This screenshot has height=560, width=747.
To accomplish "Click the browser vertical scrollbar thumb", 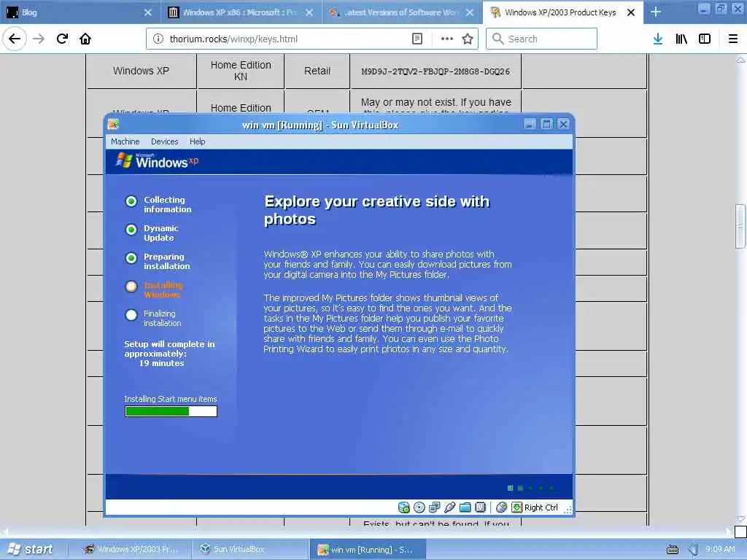I will pyautogui.click(x=740, y=226).
